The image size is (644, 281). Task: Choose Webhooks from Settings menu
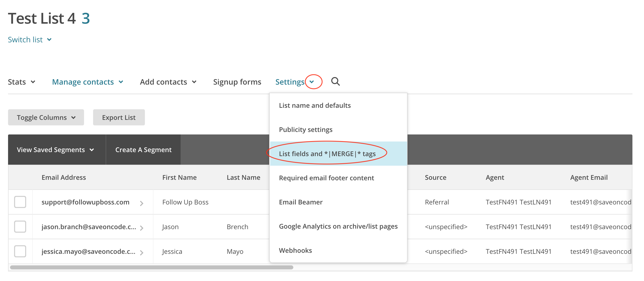click(x=295, y=250)
